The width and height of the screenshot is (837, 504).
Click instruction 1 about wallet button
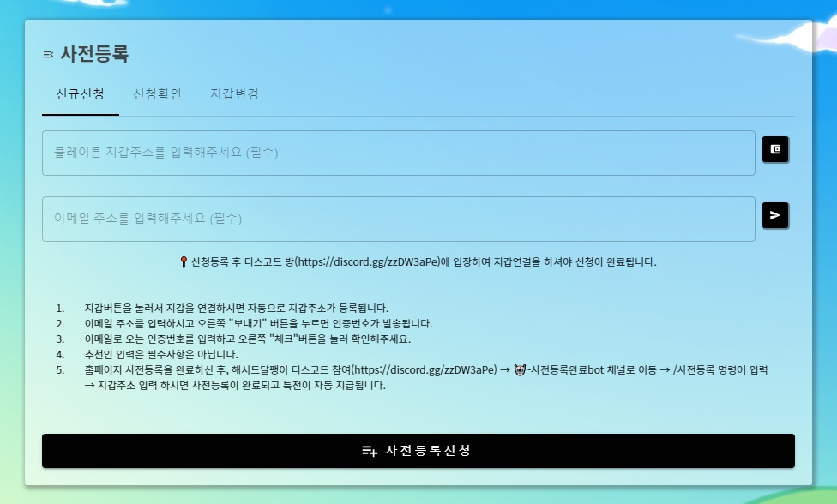pos(237,309)
